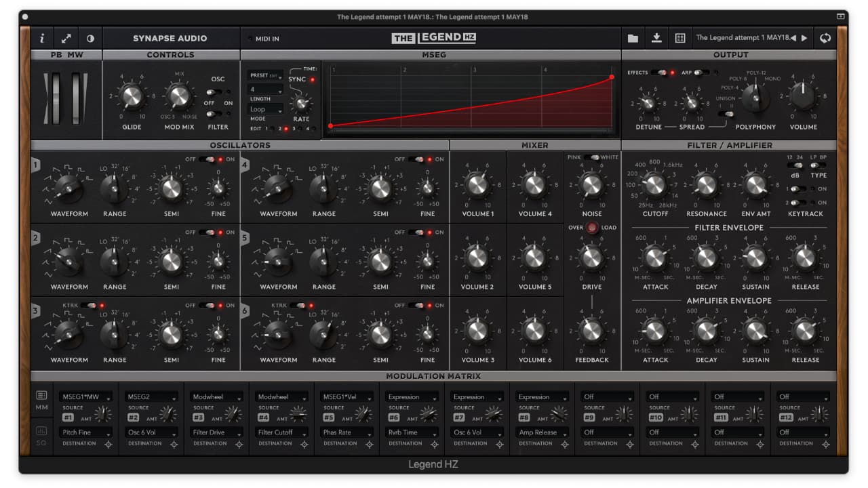Click the target icon of slot #10

(x=694, y=445)
